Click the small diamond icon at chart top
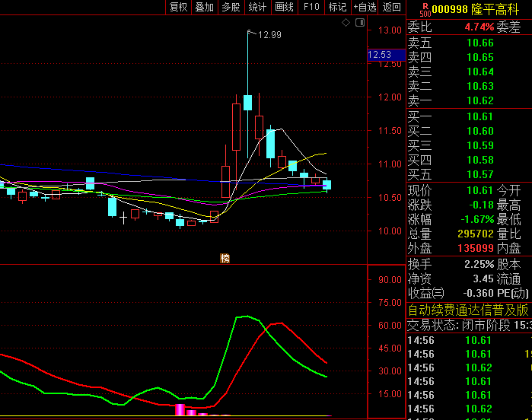This screenshot has width=532, height=420. pos(346,23)
